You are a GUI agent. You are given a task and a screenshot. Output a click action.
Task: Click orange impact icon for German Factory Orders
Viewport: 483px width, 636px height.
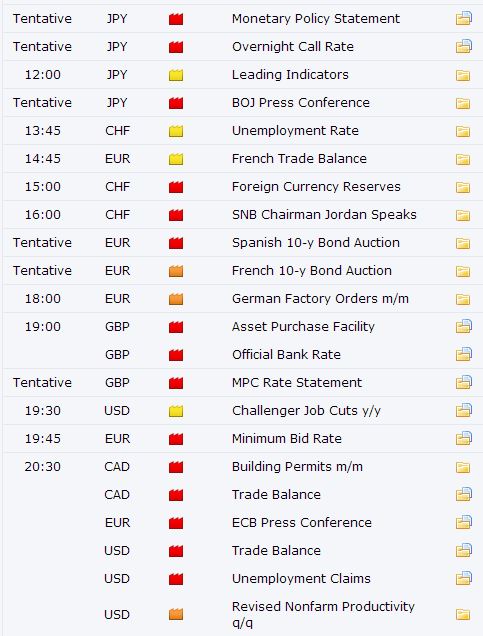click(176, 299)
